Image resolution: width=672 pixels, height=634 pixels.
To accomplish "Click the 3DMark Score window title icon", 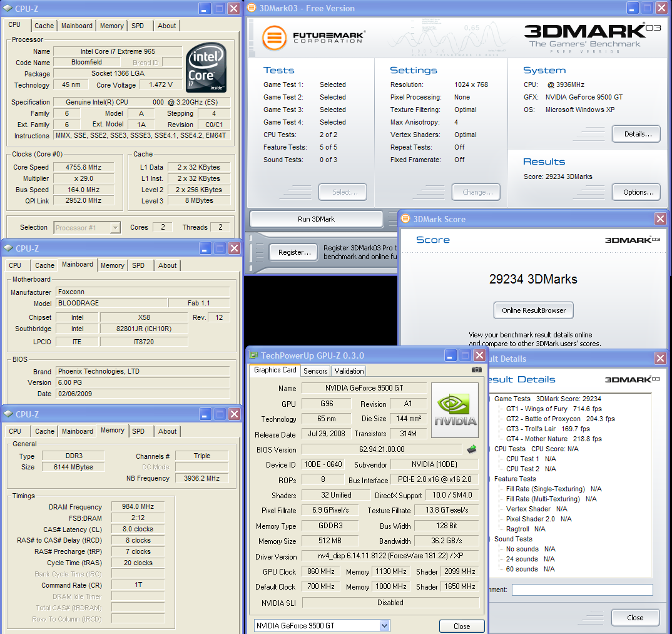I will pos(405,218).
